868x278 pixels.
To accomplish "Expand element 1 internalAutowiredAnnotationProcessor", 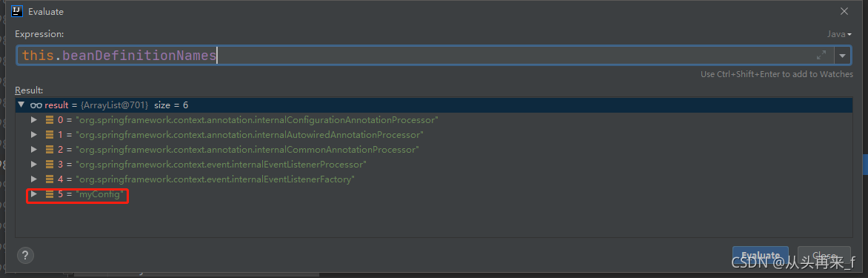I will click(x=34, y=135).
